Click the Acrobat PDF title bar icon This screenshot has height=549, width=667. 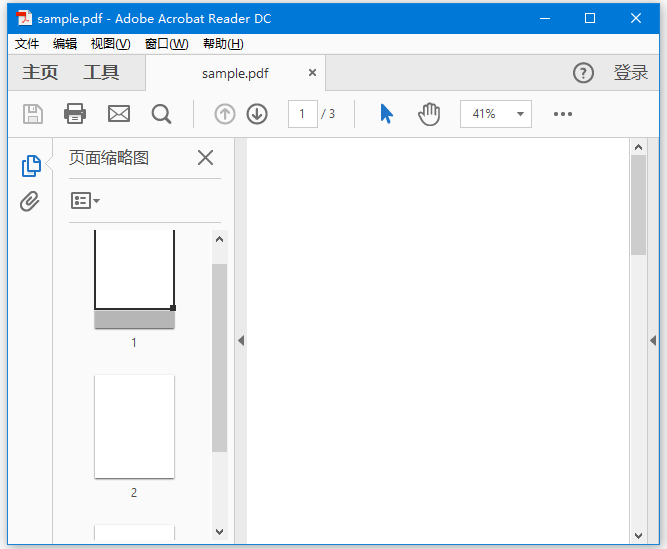tap(24, 18)
